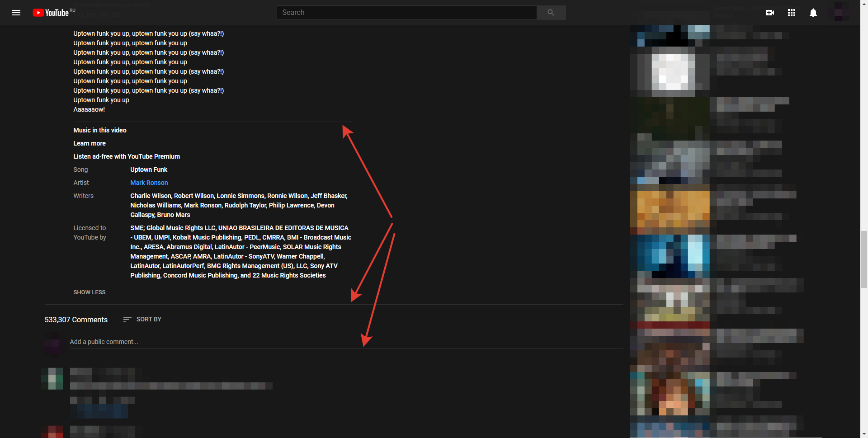Click the scrollbar up arrow
The image size is (868, 438).
point(864,4)
